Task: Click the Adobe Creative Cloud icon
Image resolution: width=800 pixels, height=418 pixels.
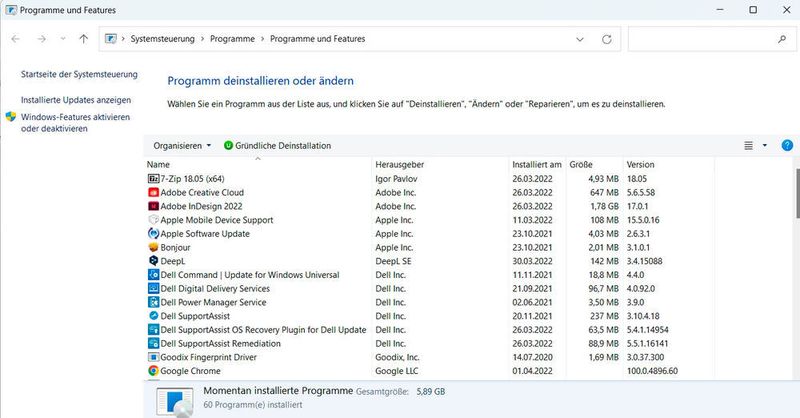Action: [153, 192]
